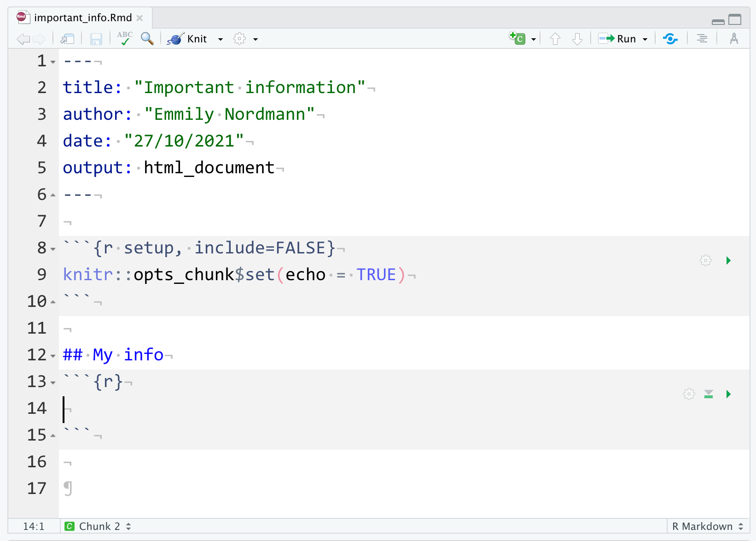Show document in new window icon
756x541 pixels.
point(67,39)
